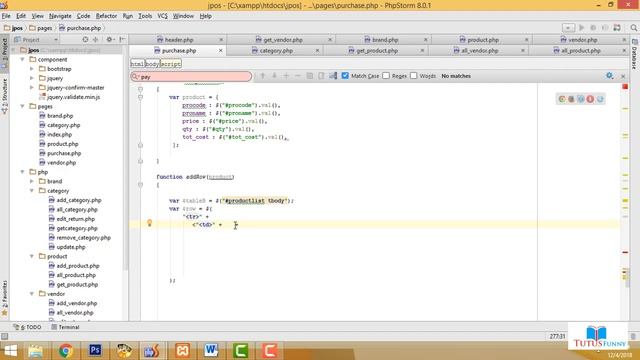Screen dimensions: 640x360
Task: Hide the Project panel icon
Action: pyautogui.click(x=122, y=40)
